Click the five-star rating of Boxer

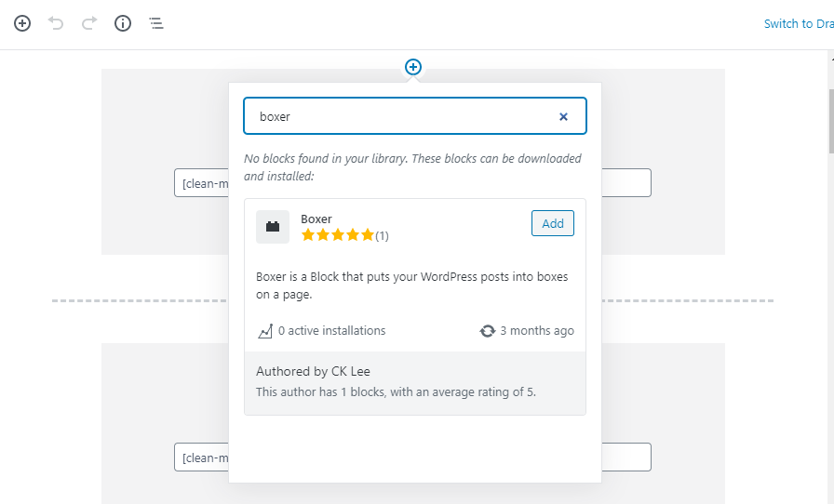(337, 235)
